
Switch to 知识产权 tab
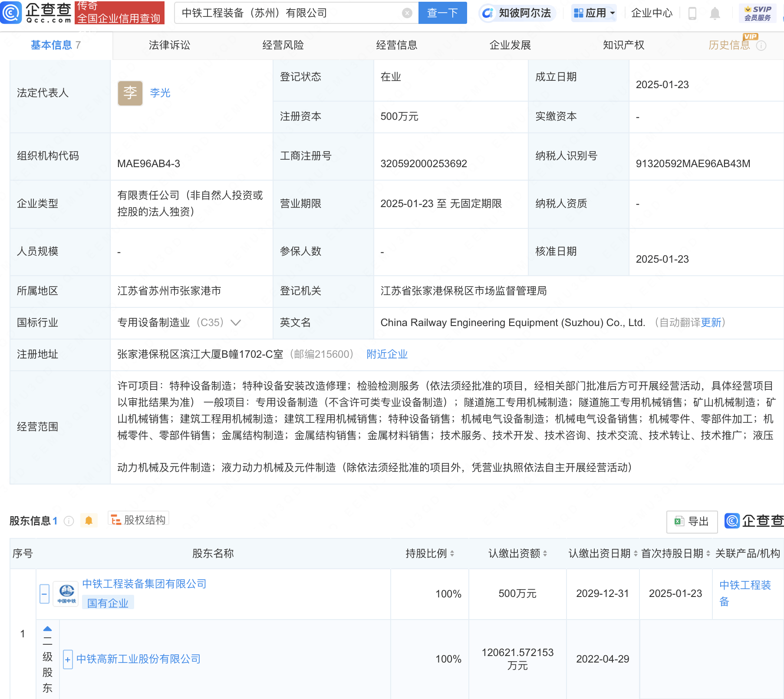pyautogui.click(x=623, y=45)
